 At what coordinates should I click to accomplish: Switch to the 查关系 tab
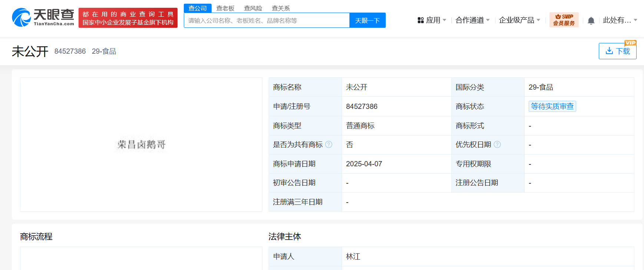[x=281, y=8]
